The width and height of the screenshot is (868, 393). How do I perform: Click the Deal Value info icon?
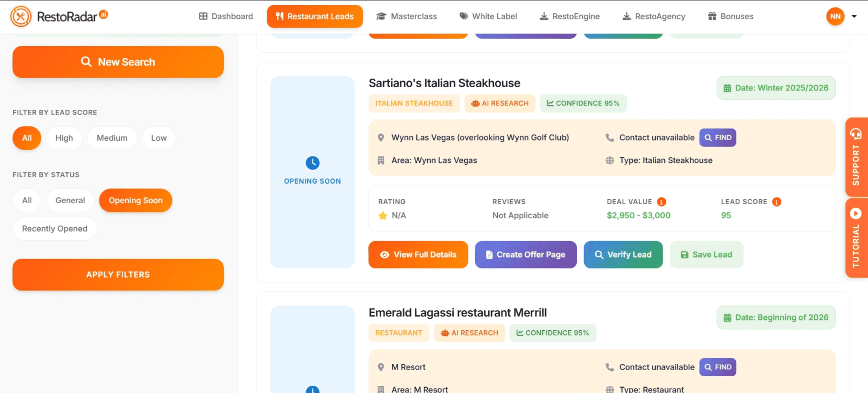pos(662,202)
